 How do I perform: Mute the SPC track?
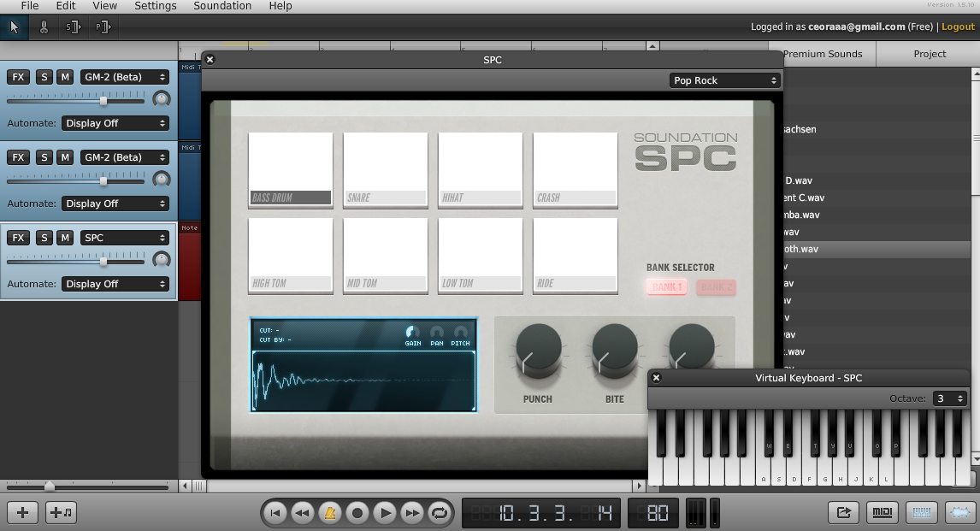[x=65, y=238]
